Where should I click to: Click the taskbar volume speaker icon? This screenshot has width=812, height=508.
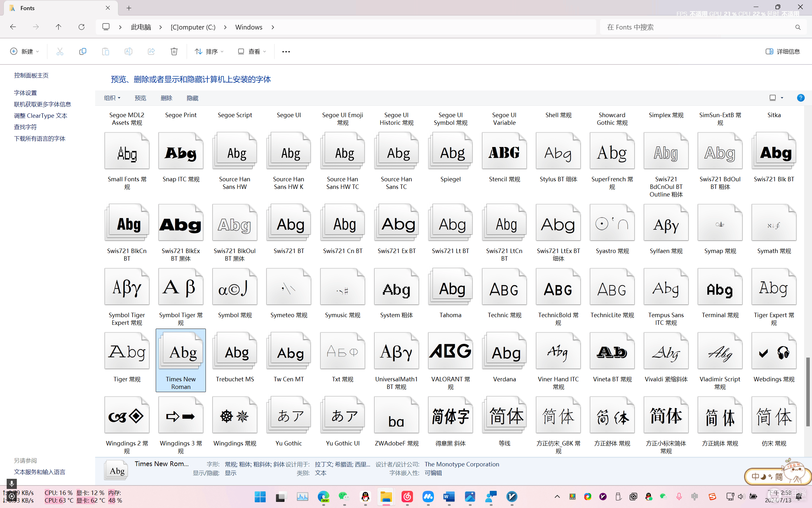[741, 497]
